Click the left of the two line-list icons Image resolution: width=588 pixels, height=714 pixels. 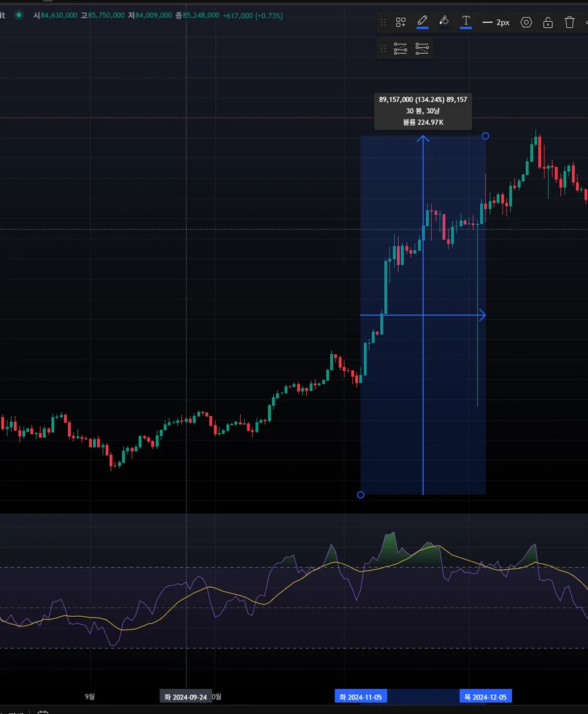400,48
